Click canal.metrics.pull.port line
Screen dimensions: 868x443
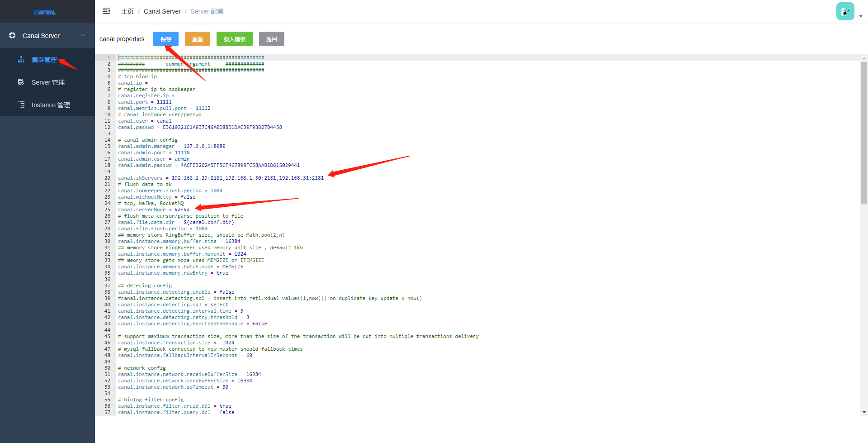[164, 108]
